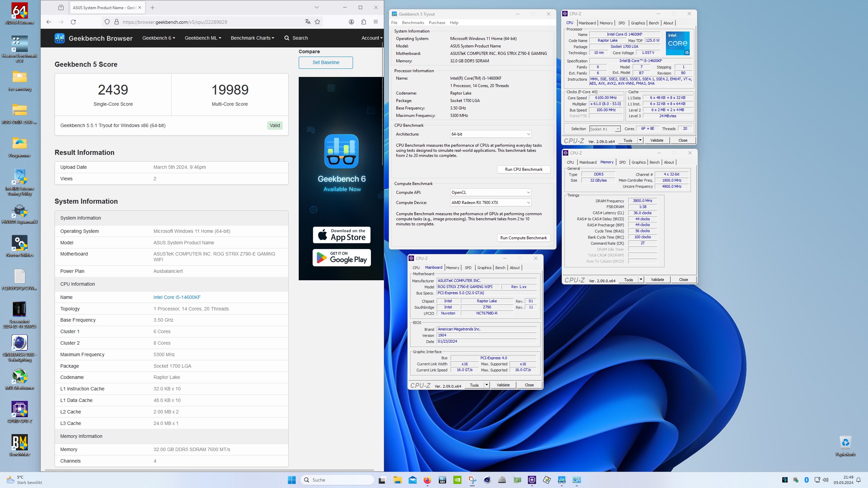Open weather widget showing 5°C

pos(24,480)
